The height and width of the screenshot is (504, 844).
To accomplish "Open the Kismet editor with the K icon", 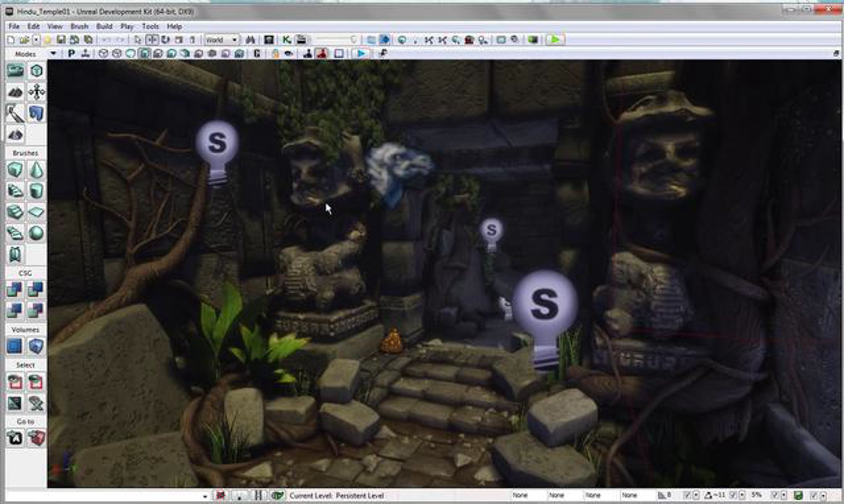I will pyautogui.click(x=287, y=40).
